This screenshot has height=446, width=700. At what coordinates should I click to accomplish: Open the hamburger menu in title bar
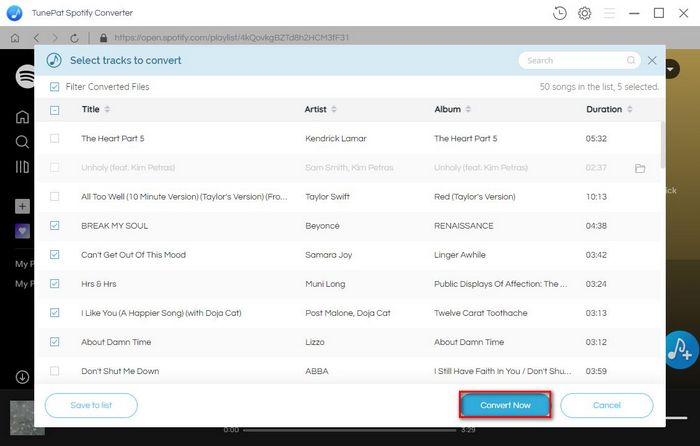click(609, 13)
